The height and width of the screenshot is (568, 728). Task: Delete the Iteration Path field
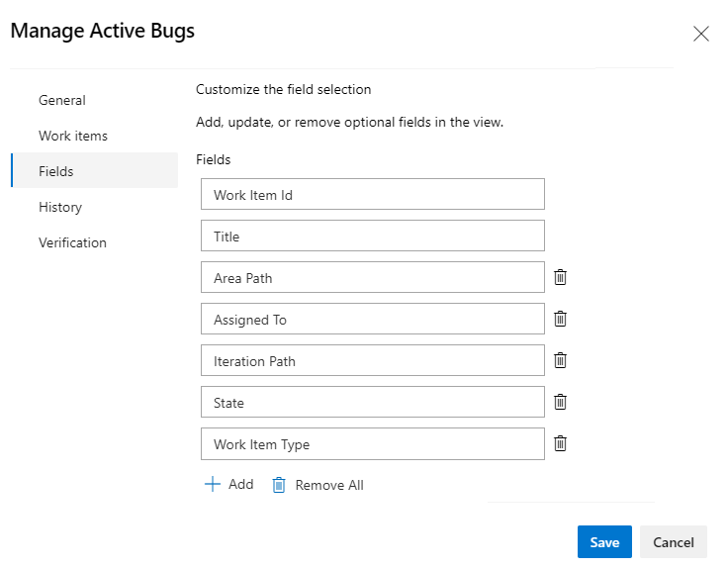point(560,360)
